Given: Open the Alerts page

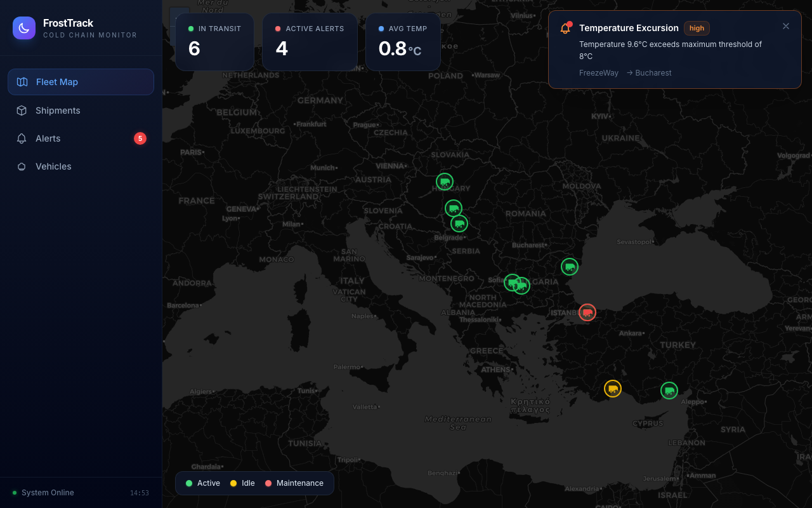Looking at the screenshot, I should click(x=81, y=138).
